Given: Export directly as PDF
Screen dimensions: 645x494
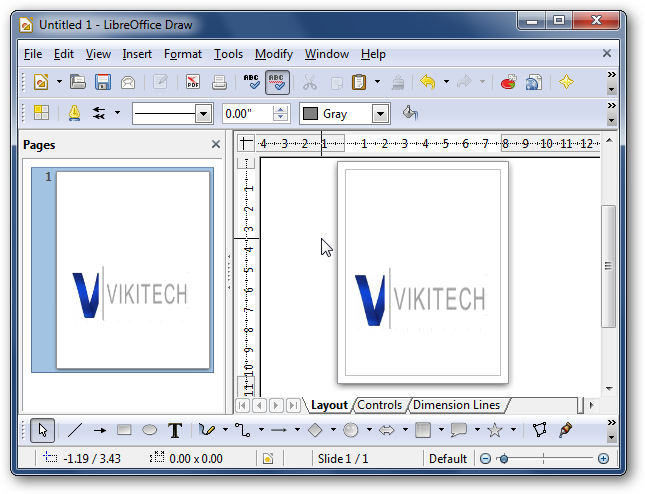Looking at the screenshot, I should click(x=193, y=82).
